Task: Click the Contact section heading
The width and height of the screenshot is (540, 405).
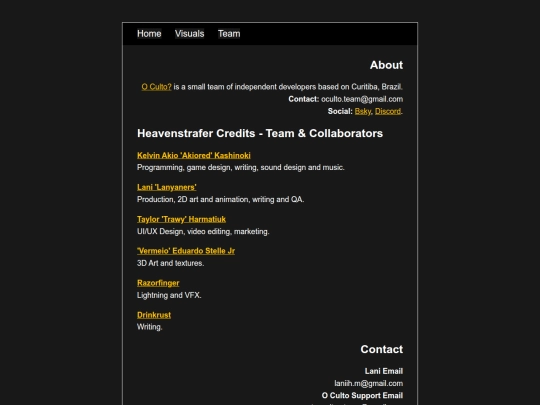Action: [x=382, y=349]
